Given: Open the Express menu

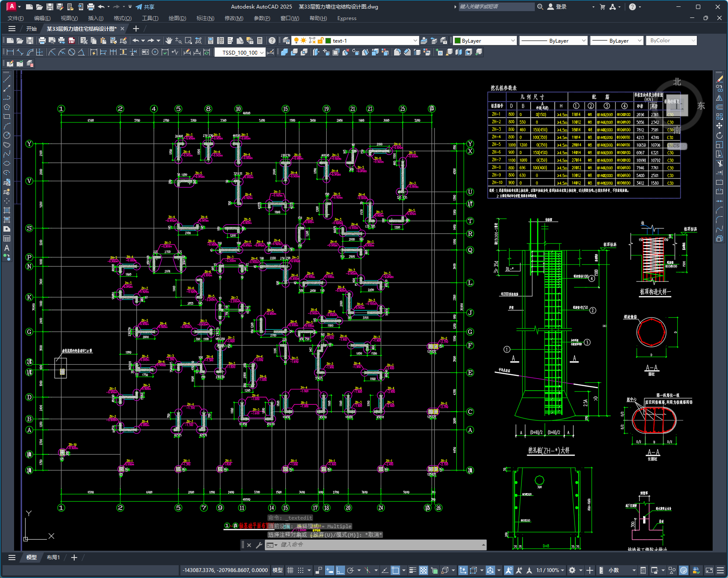Looking at the screenshot, I should pyautogui.click(x=347, y=18).
